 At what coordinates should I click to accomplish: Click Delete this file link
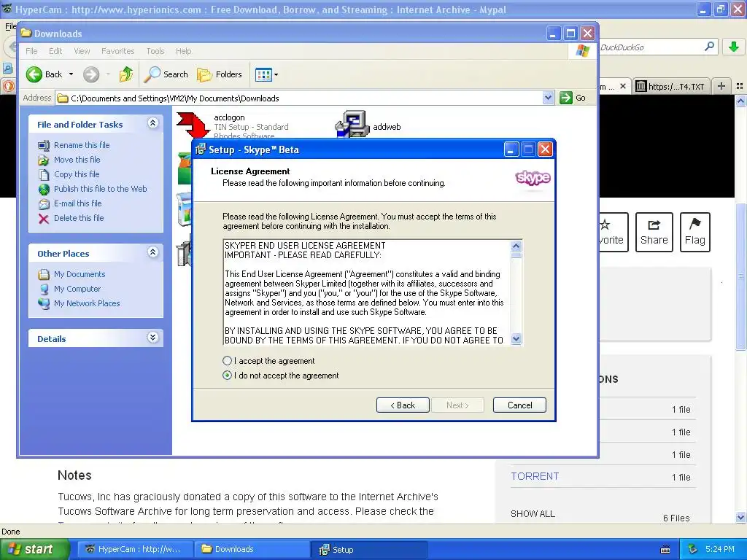pyautogui.click(x=79, y=218)
